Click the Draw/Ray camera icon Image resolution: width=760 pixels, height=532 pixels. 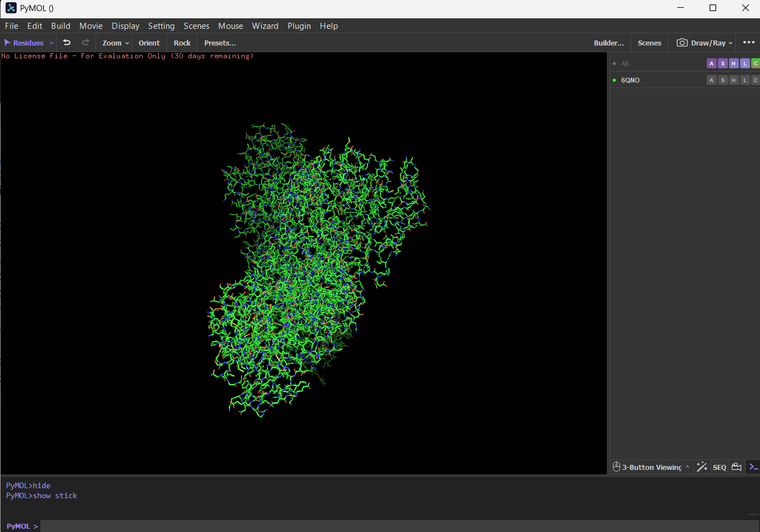(x=682, y=43)
